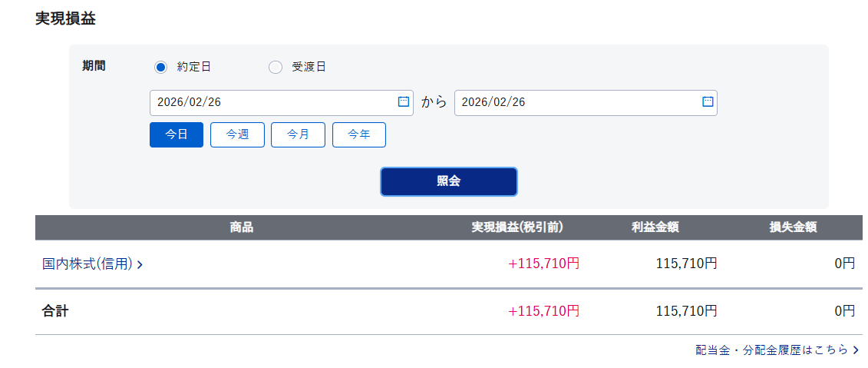Open the start date calendar picker icon
Viewport: 868px width, 368px height.
coord(404,102)
